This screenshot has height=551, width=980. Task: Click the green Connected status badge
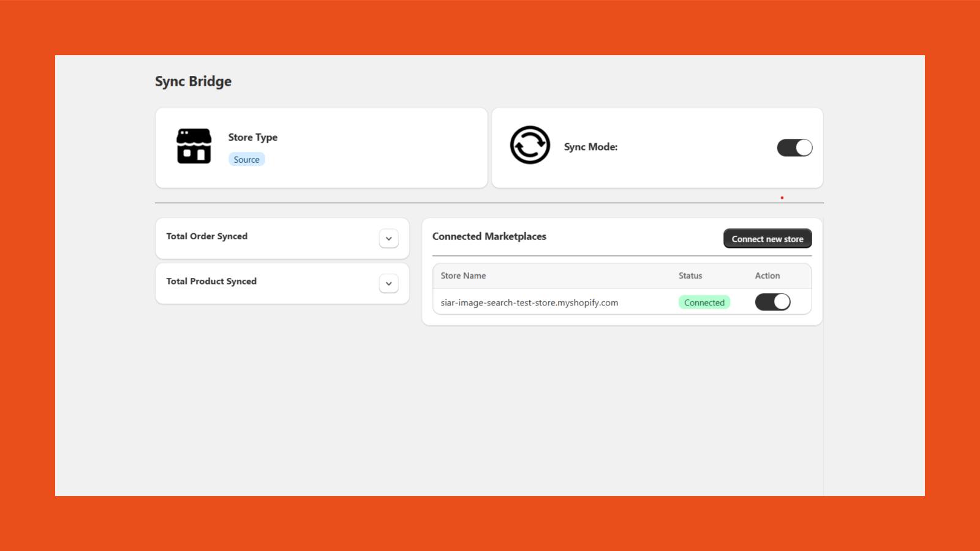pyautogui.click(x=704, y=302)
